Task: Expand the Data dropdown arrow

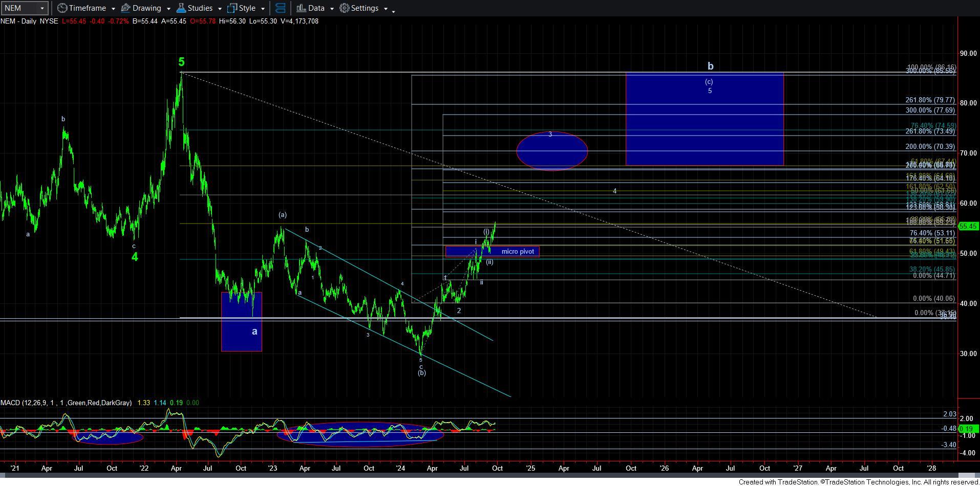Action: tap(331, 9)
